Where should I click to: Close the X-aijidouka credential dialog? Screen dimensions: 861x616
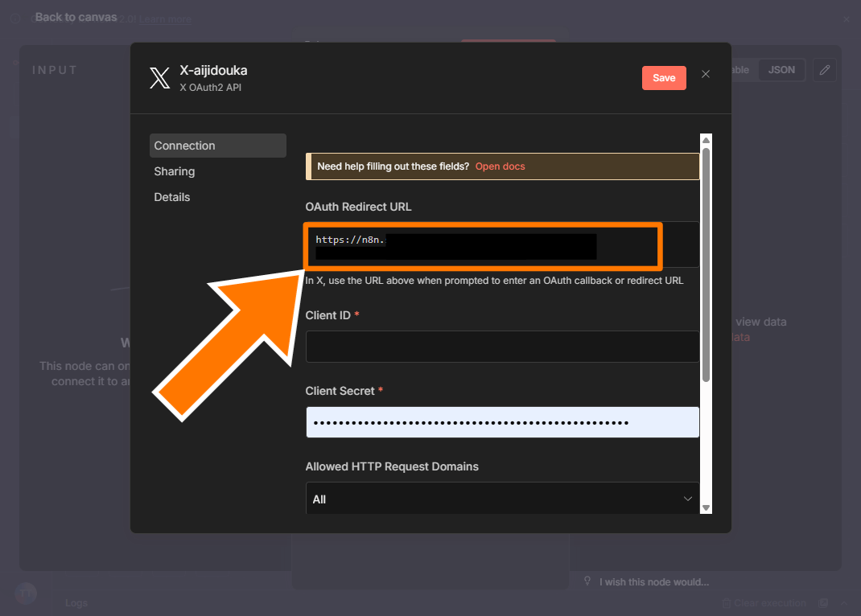706,74
